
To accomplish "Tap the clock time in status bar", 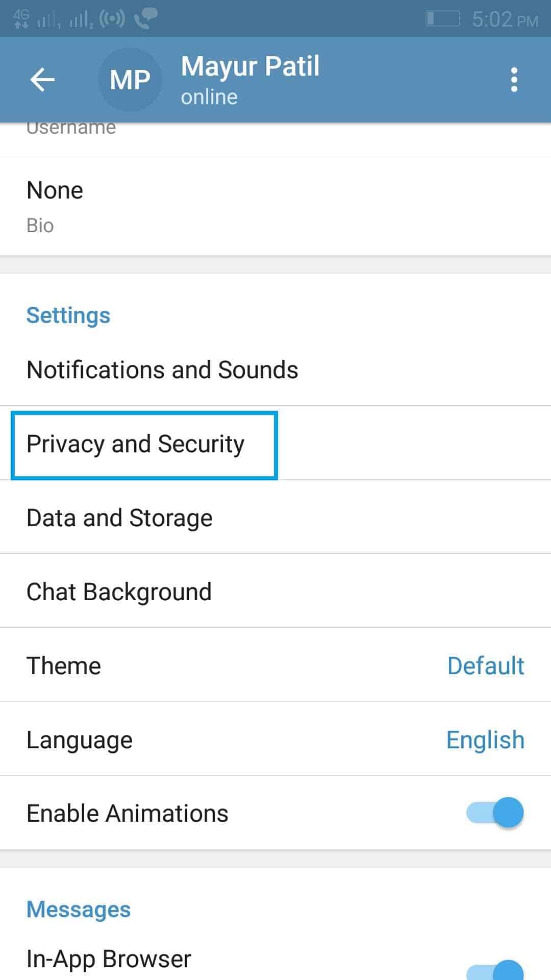I will point(505,19).
